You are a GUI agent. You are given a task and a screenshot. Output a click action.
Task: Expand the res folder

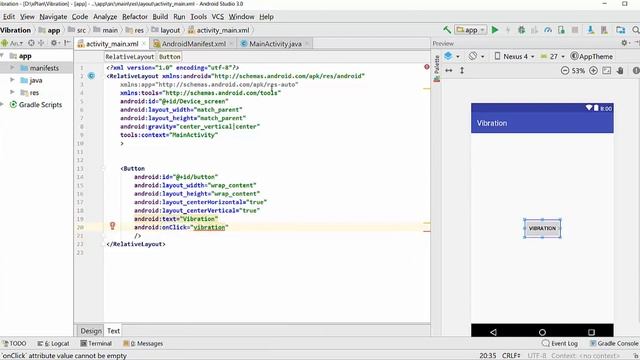tap(12, 92)
